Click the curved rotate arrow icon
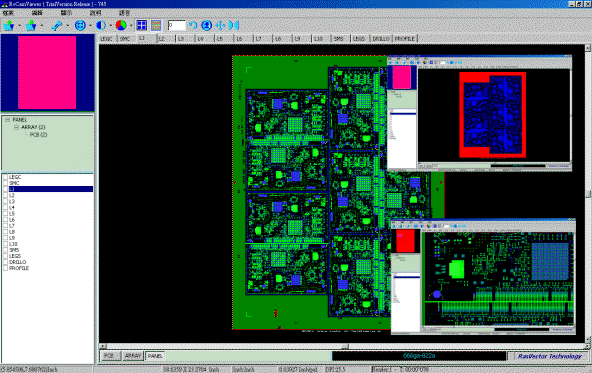 tap(193, 25)
